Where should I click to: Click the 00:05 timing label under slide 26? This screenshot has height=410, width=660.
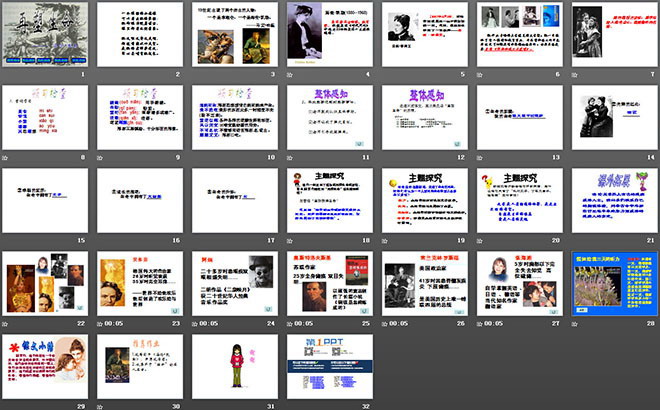(400, 323)
